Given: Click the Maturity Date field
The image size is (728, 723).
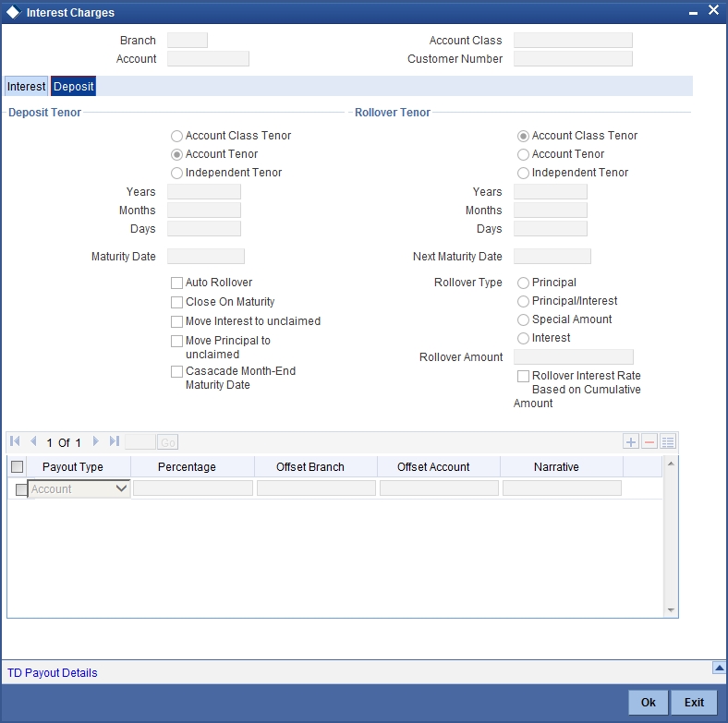Looking at the screenshot, I should [x=206, y=257].
